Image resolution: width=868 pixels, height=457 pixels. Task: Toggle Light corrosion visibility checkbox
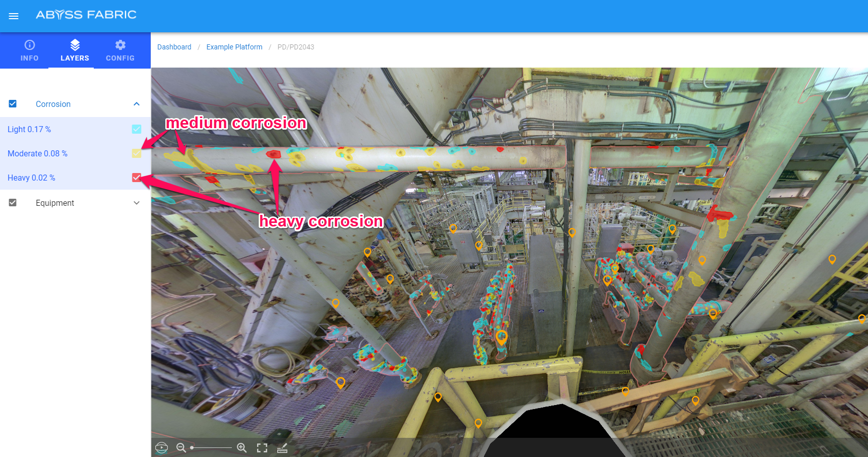coord(137,129)
